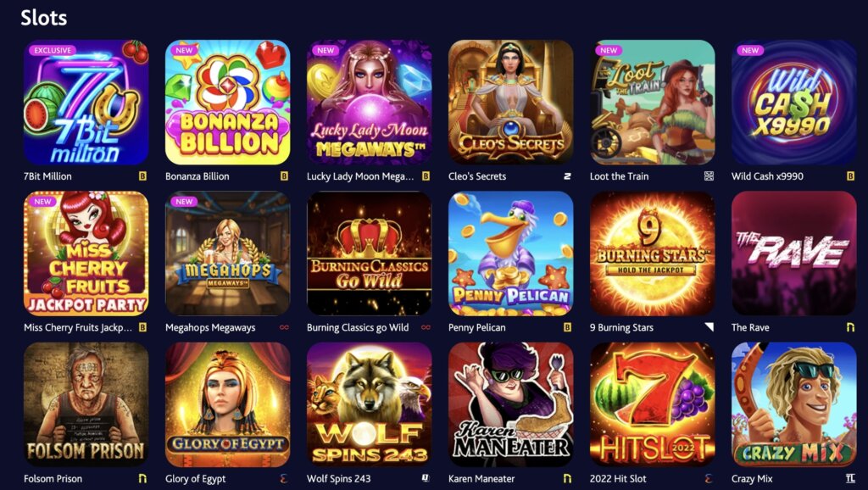The height and width of the screenshot is (490, 868).
Task: Open the Folsom Prison title link
Action: [53, 478]
